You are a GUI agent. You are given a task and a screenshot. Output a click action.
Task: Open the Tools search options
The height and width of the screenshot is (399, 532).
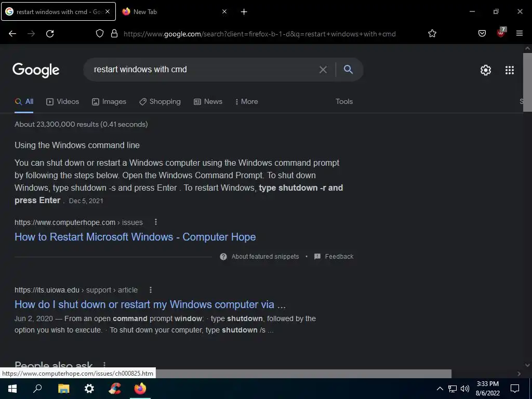[344, 101]
